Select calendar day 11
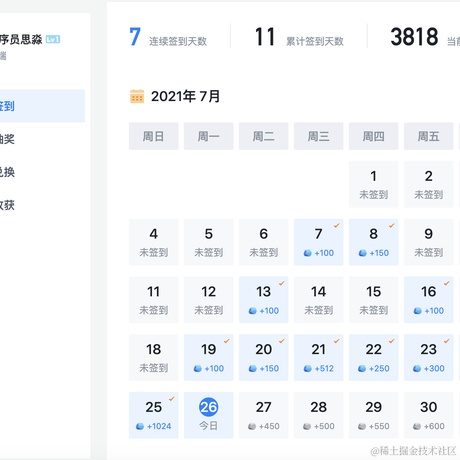 click(x=154, y=300)
